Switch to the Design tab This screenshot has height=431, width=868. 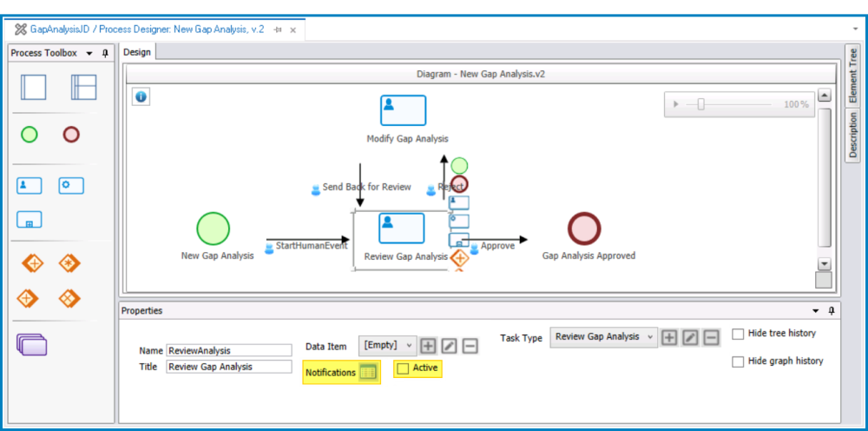click(137, 52)
